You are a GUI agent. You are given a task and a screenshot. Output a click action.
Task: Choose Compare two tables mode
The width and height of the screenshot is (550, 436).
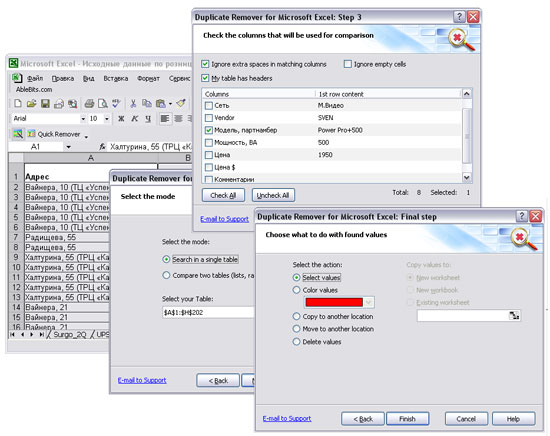(x=166, y=275)
